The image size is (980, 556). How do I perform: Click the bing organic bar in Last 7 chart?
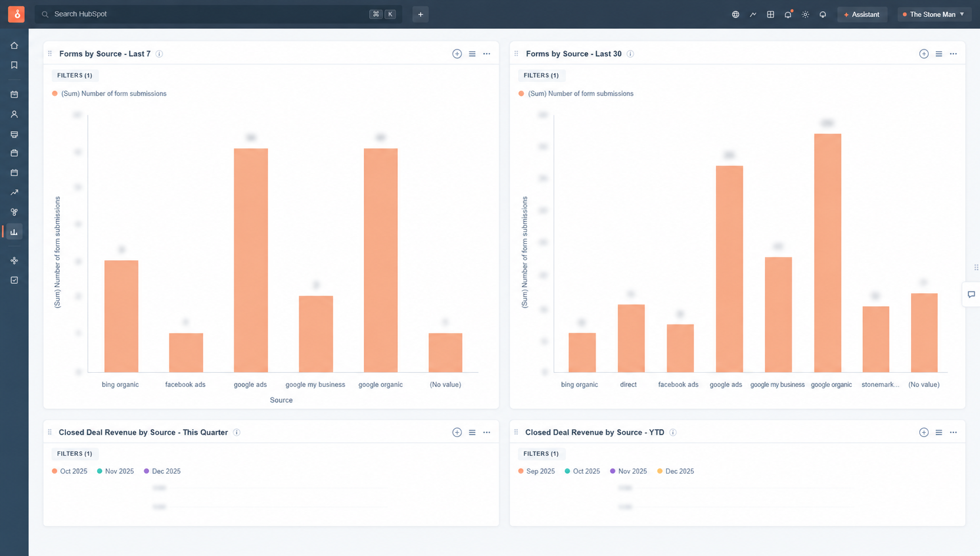coord(121,316)
